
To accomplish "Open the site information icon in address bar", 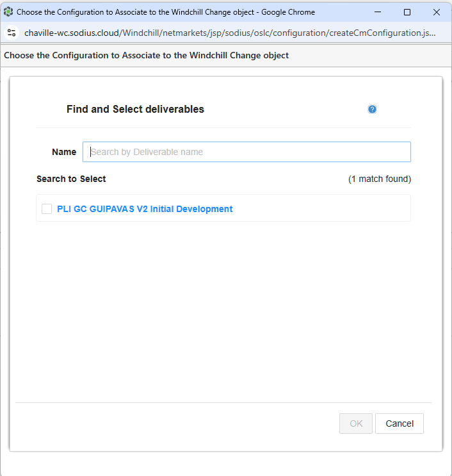I will point(11,33).
